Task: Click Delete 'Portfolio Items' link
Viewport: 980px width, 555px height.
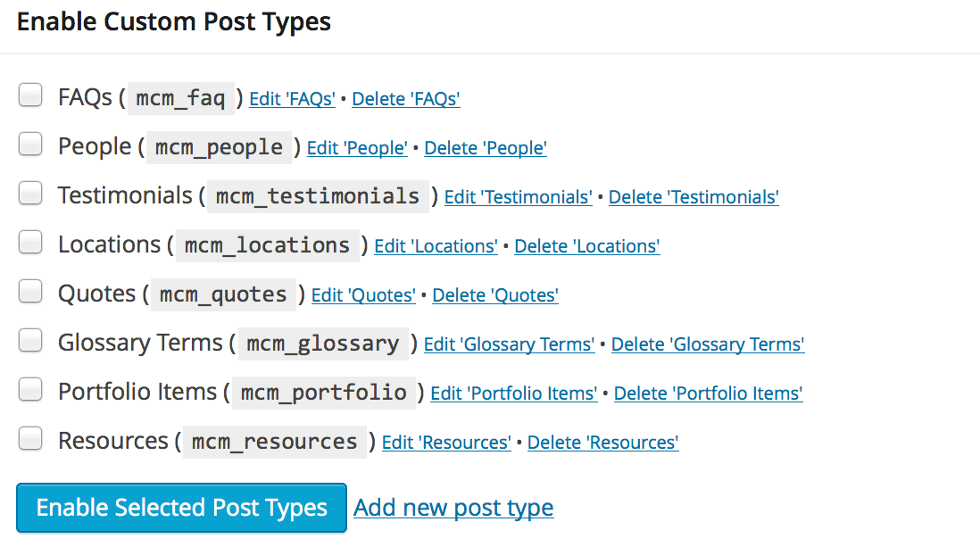Action: 708,393
